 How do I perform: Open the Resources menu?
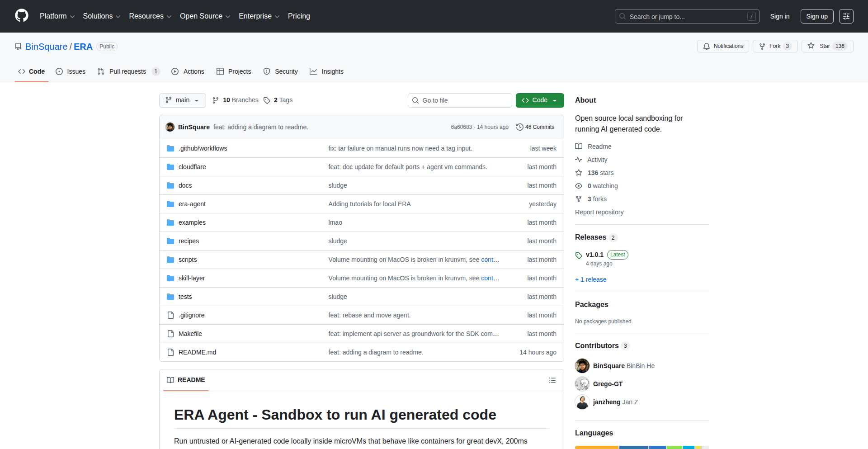click(x=150, y=16)
